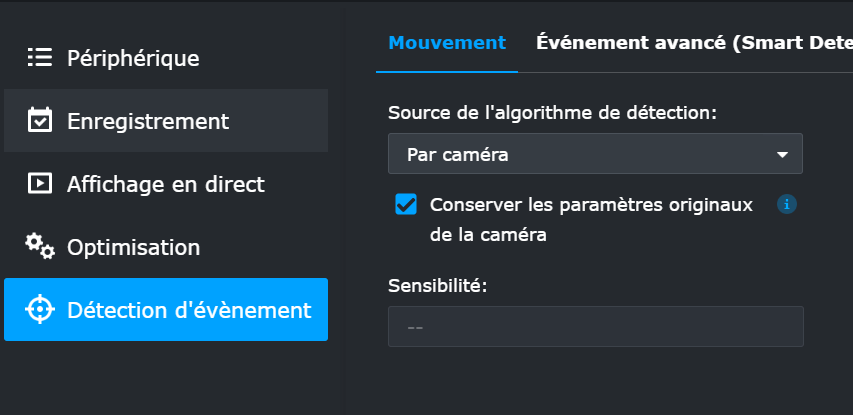This screenshot has height=415, width=853.
Task: Go to the Périphérique section
Action: [x=166, y=58]
